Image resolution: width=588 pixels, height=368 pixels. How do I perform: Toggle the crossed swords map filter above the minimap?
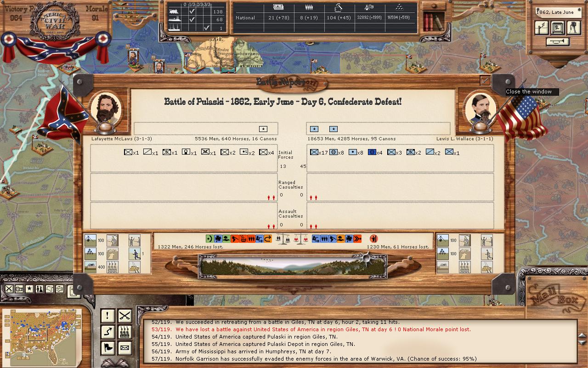[x=9, y=289]
